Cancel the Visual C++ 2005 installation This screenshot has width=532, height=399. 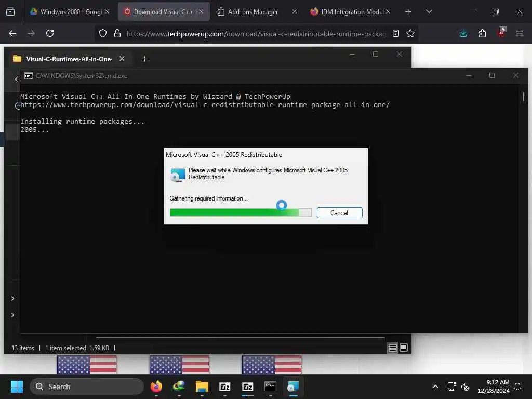pos(339,212)
